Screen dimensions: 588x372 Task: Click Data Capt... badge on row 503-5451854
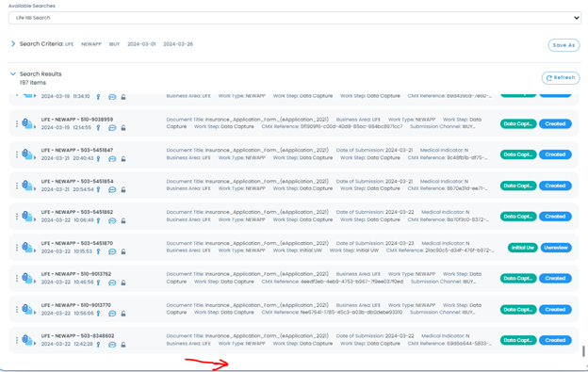(x=518, y=186)
